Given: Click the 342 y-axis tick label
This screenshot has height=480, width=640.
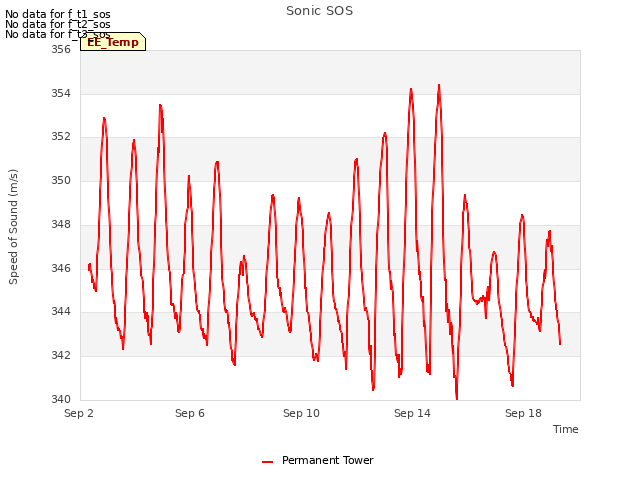Looking at the screenshot, I should click(61, 356).
